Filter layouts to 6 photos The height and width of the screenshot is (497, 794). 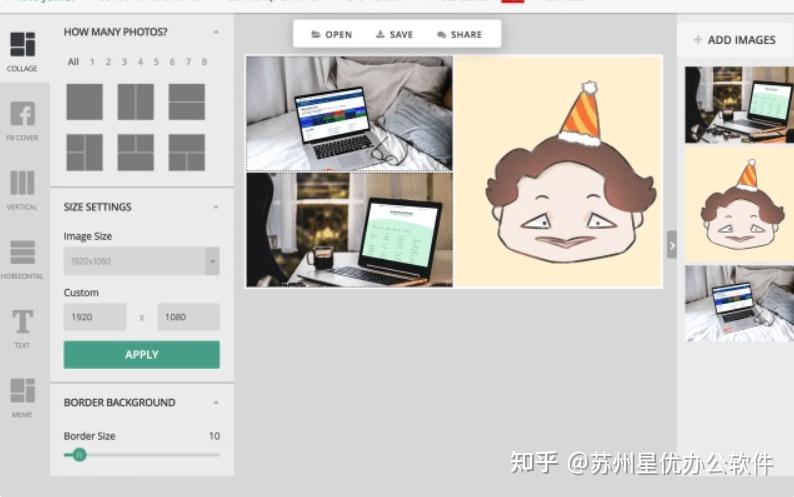tap(172, 62)
